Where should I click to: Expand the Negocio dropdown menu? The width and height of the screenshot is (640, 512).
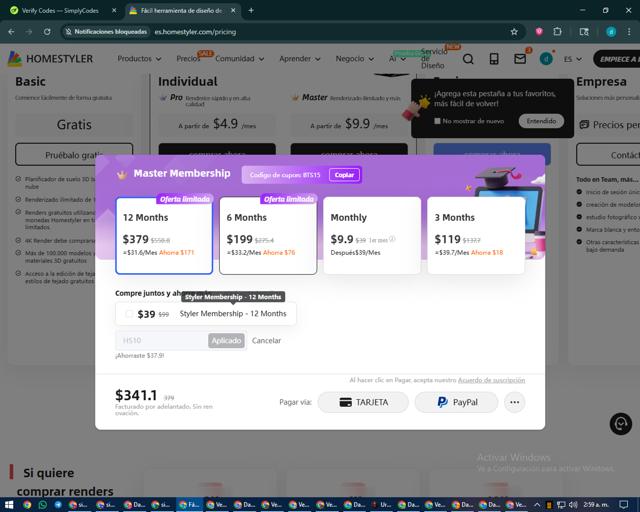tap(355, 59)
